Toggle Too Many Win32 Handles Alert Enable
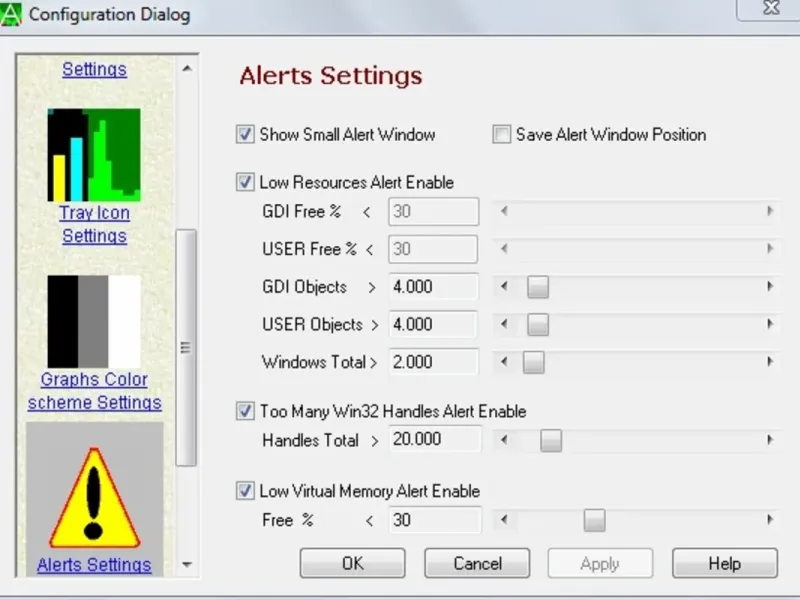The width and height of the screenshot is (800, 600). pos(245,411)
